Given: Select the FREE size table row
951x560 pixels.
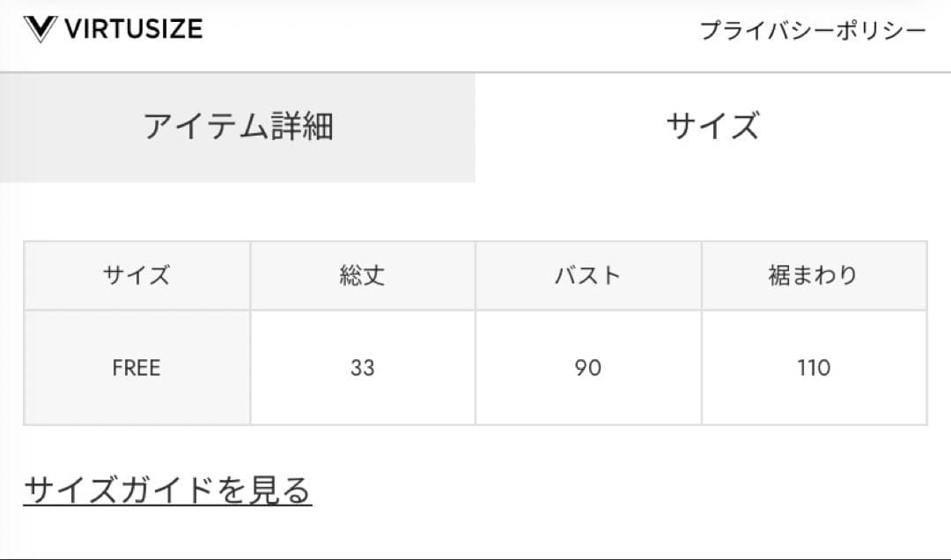Looking at the screenshot, I should (475, 367).
